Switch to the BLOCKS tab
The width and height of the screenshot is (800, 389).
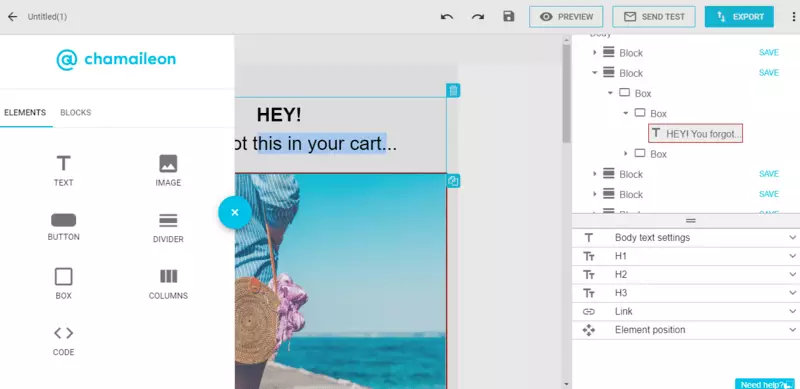[76, 113]
